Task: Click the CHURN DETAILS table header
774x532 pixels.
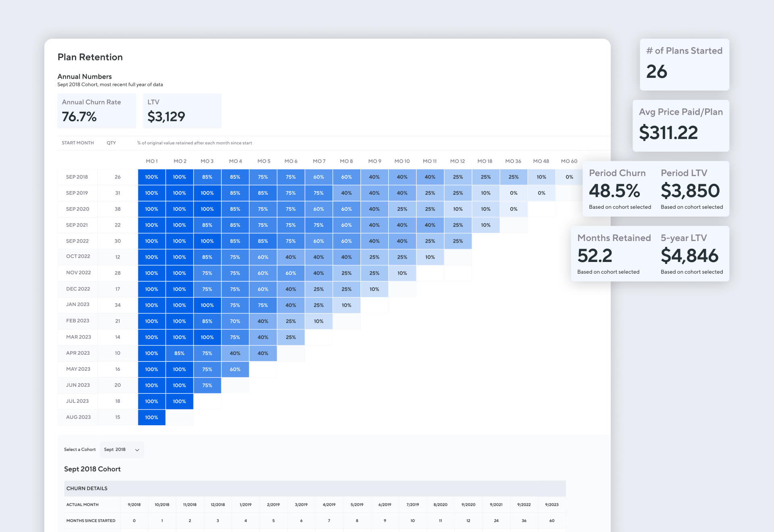Action: pos(87,488)
